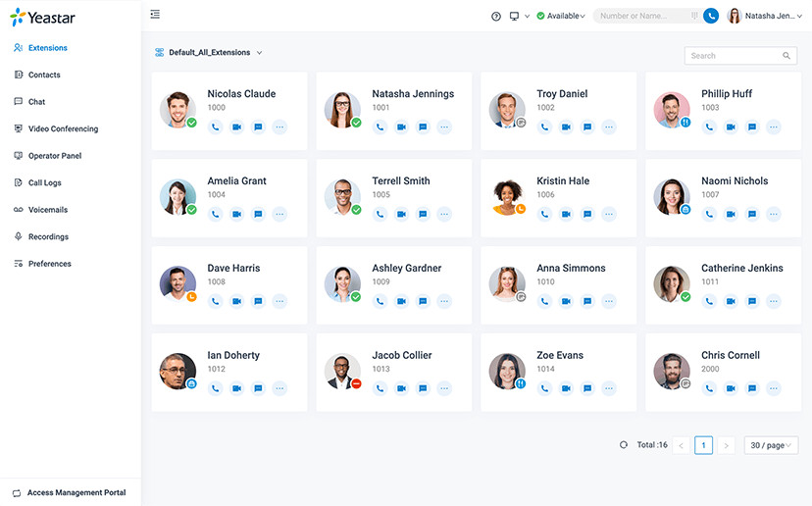Start a video call with Natasha Jennings

pos(401,126)
